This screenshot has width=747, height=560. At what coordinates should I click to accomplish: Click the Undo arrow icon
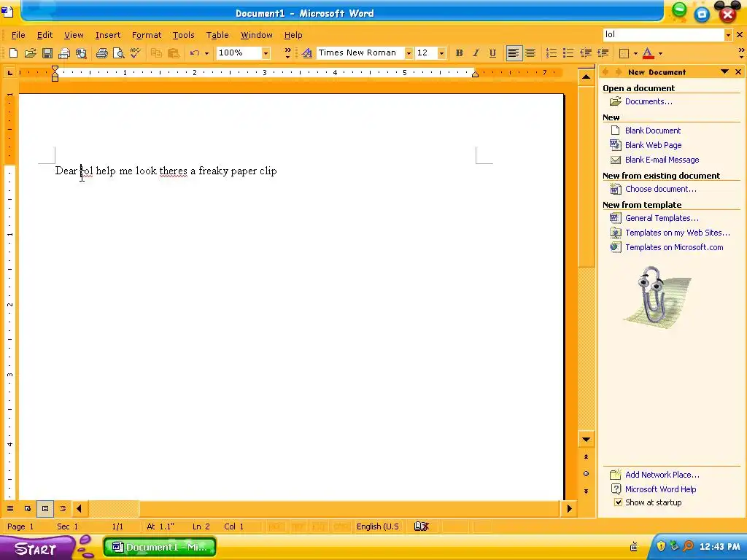coord(194,52)
